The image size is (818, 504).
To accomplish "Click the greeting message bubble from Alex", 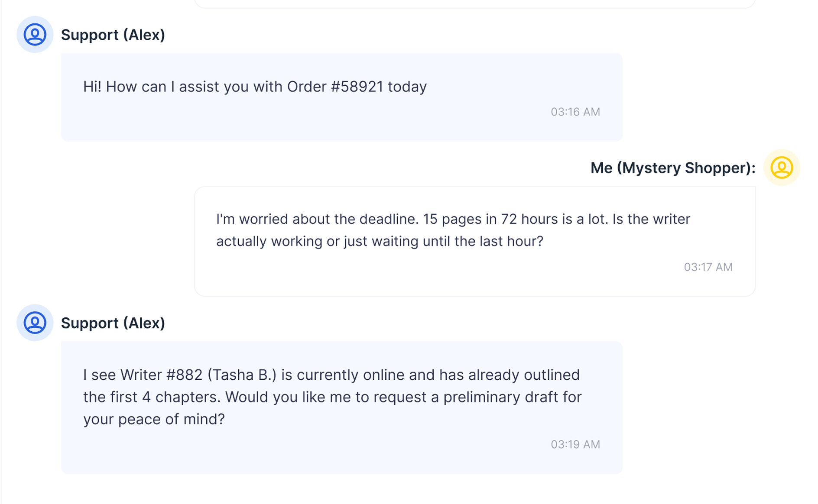I will (x=341, y=96).
